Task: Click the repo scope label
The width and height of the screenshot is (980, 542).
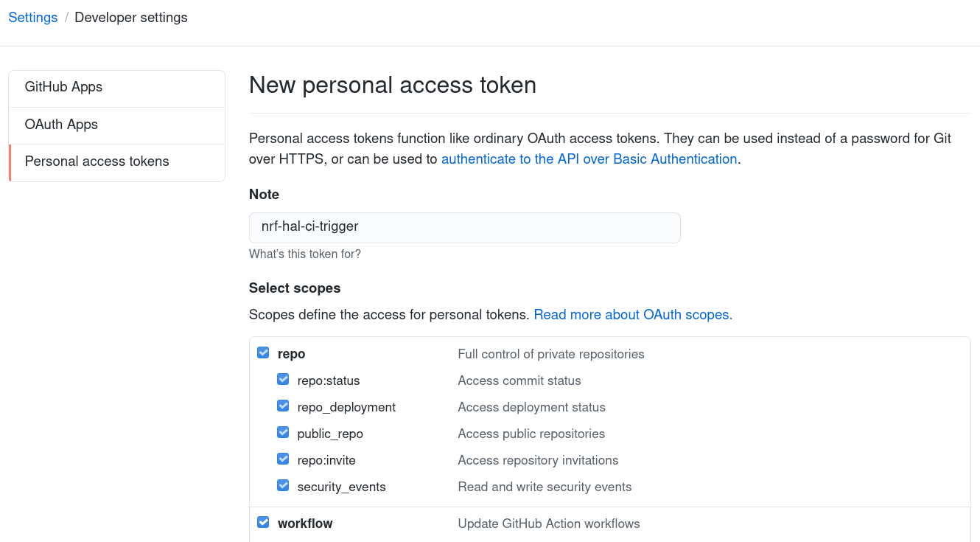Action: point(291,353)
